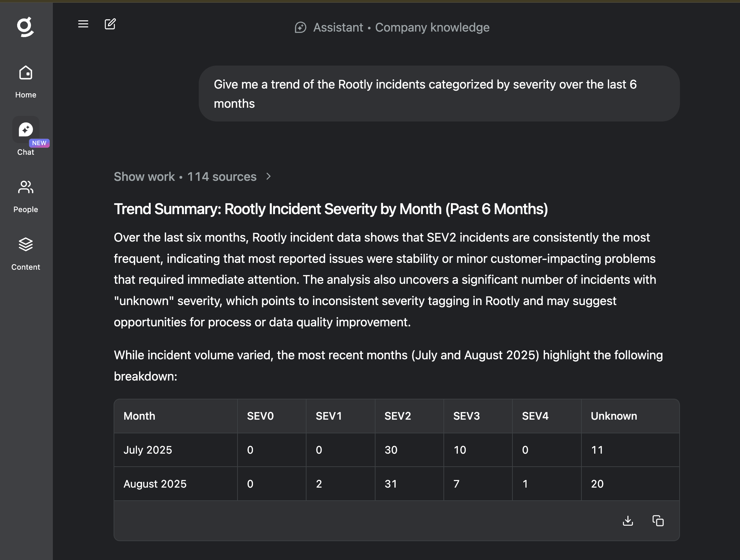
Task: Click Assistant Company knowledge header
Action: (401, 27)
